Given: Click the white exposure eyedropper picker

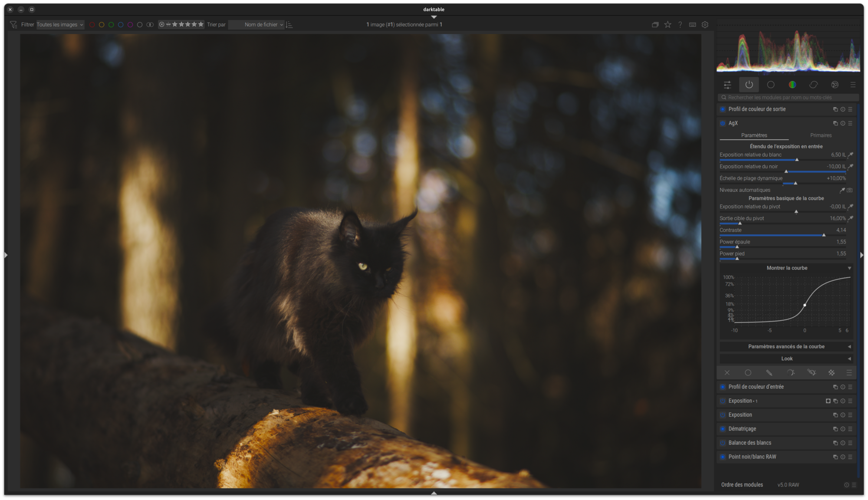Looking at the screenshot, I should pos(851,155).
